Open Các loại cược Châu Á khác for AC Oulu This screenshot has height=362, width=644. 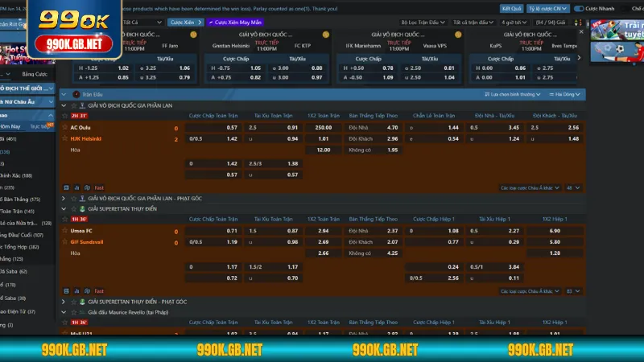[530, 187]
